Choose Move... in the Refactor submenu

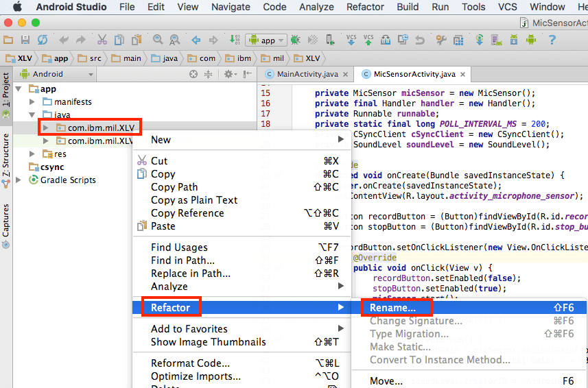tap(469, 381)
